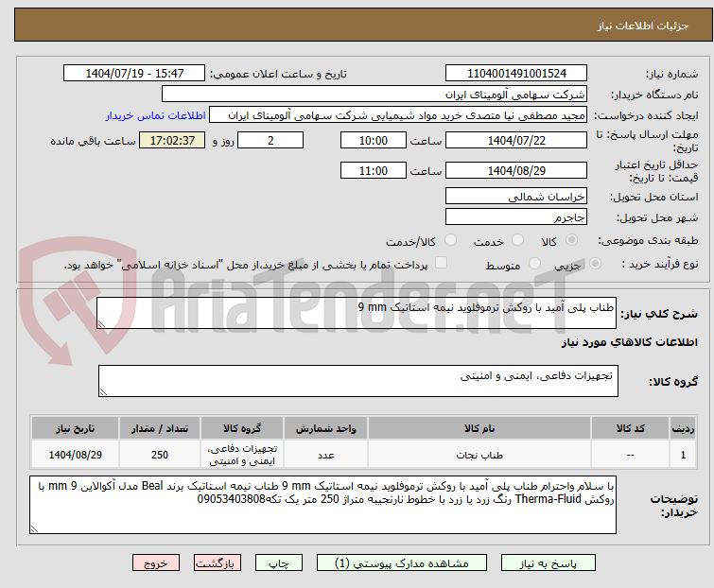Click the بازگشت back button
The image size is (714, 588).
(218, 563)
